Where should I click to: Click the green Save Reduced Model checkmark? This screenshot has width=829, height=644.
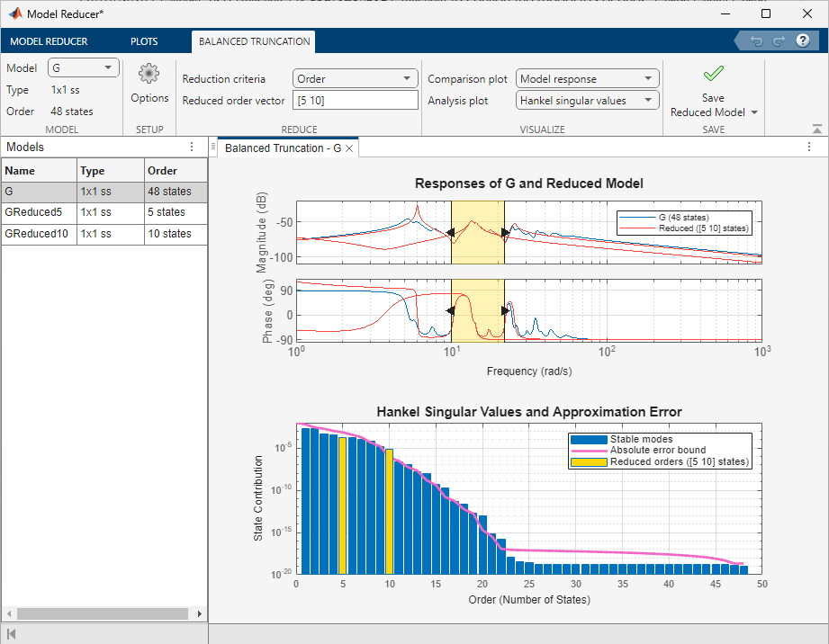pyautogui.click(x=714, y=75)
